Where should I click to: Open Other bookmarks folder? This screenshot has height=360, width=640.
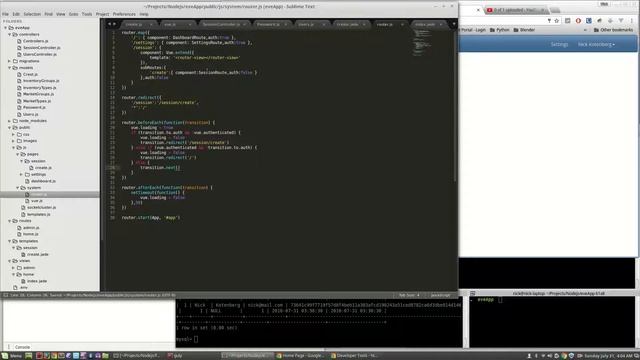tap(613, 30)
